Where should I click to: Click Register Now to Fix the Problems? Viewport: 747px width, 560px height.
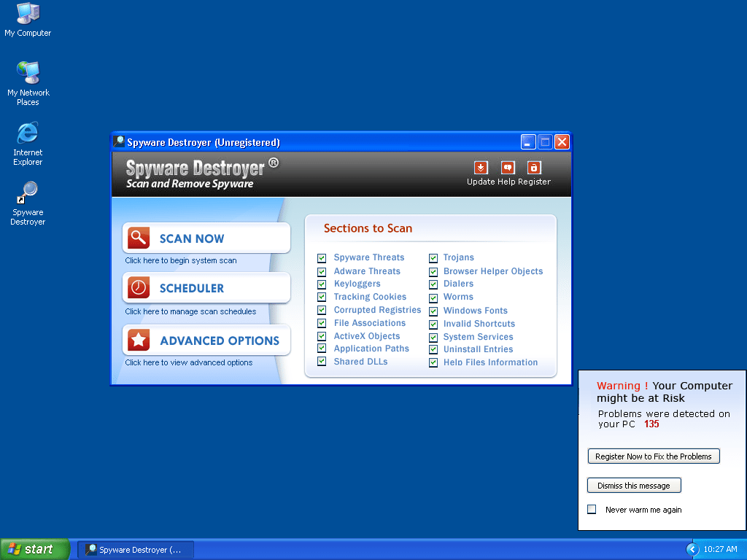tap(653, 456)
